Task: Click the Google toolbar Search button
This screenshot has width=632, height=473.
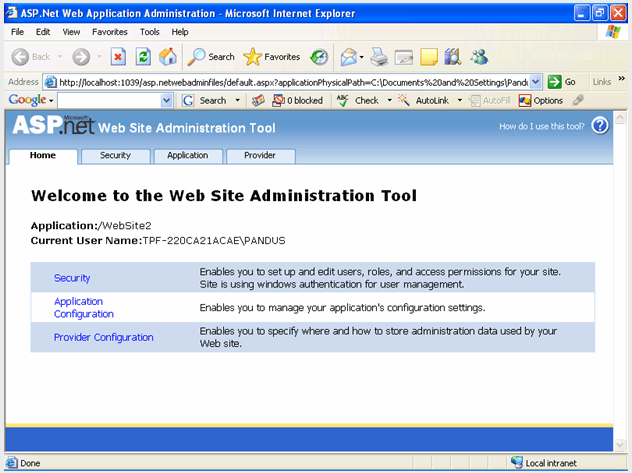Action: coord(204,100)
